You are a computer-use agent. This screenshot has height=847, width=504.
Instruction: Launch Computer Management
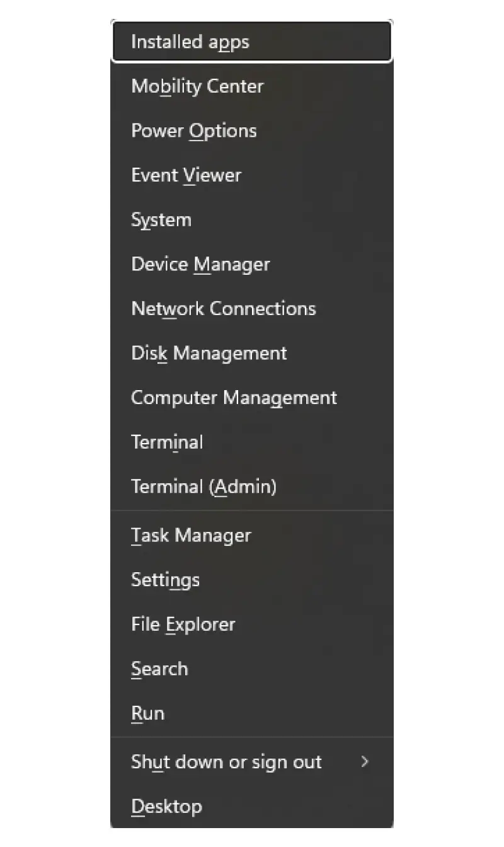(234, 398)
